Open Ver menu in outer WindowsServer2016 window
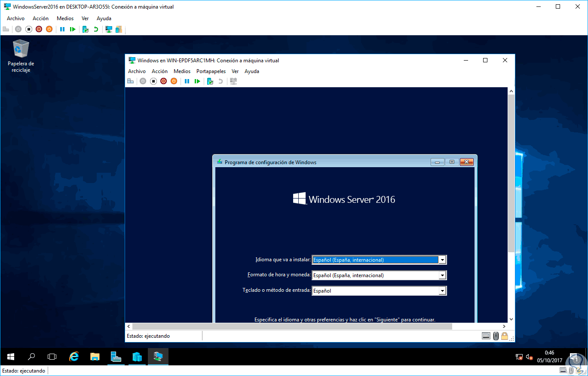Screen dimensions: 588x376 click(x=85, y=18)
